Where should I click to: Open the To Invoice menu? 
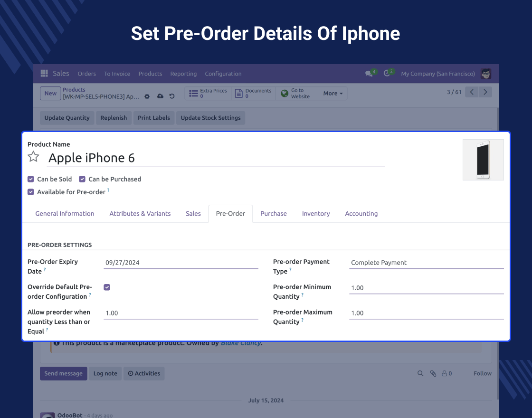[117, 74]
